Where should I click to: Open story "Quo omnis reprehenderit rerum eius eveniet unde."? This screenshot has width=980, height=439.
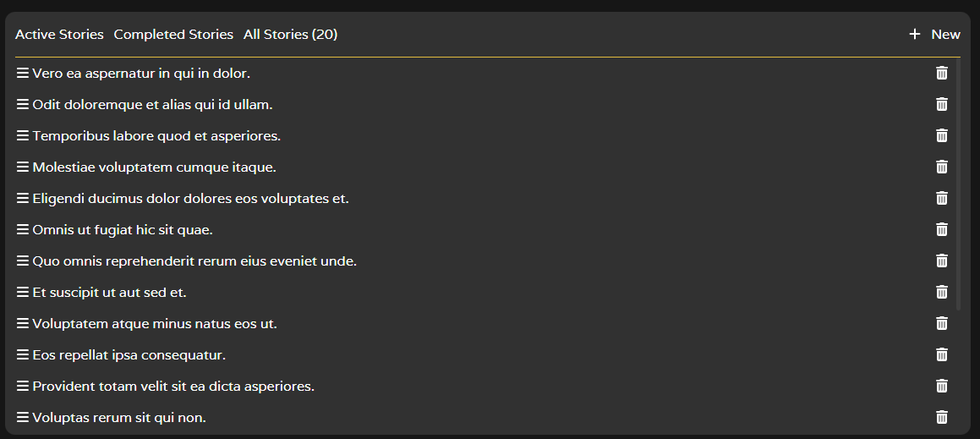click(x=194, y=261)
